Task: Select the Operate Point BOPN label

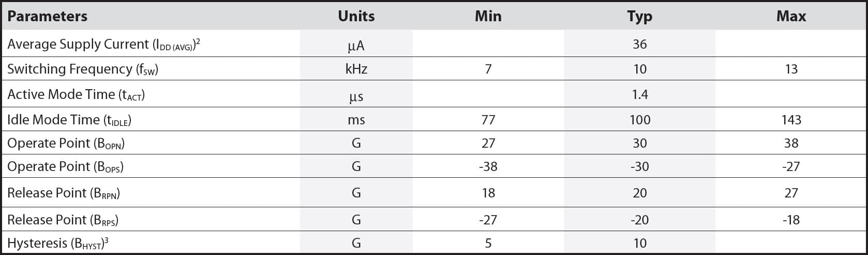Action: pos(66,143)
